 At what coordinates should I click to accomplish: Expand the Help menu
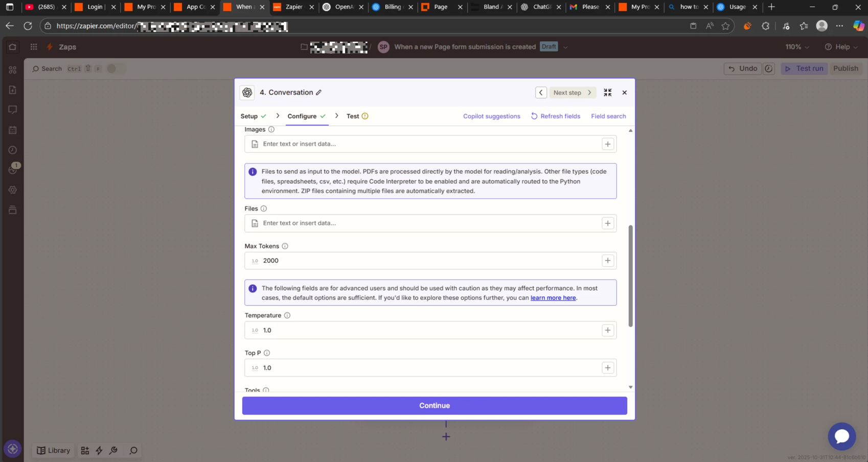(841, 47)
